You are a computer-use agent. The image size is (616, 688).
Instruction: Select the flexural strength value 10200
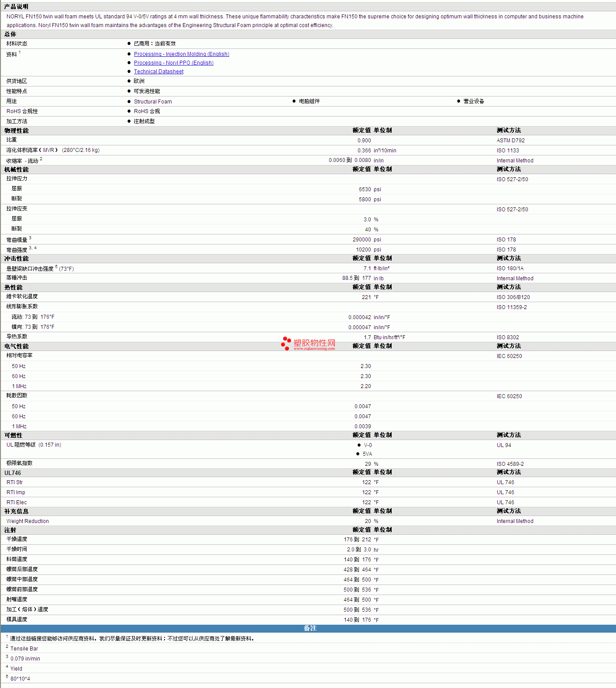click(364, 250)
